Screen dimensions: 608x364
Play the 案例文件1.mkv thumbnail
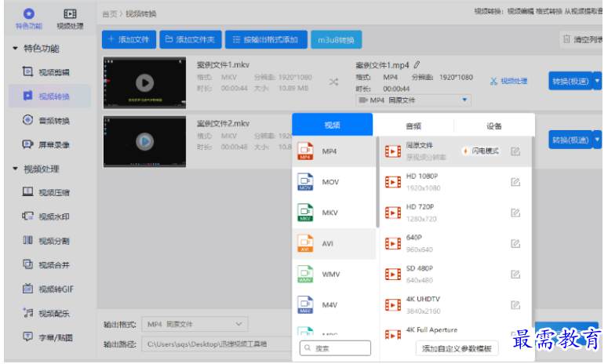pos(144,82)
